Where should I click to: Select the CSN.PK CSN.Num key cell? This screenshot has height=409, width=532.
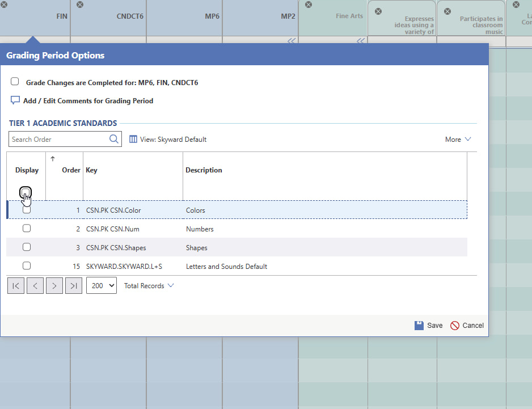click(113, 229)
